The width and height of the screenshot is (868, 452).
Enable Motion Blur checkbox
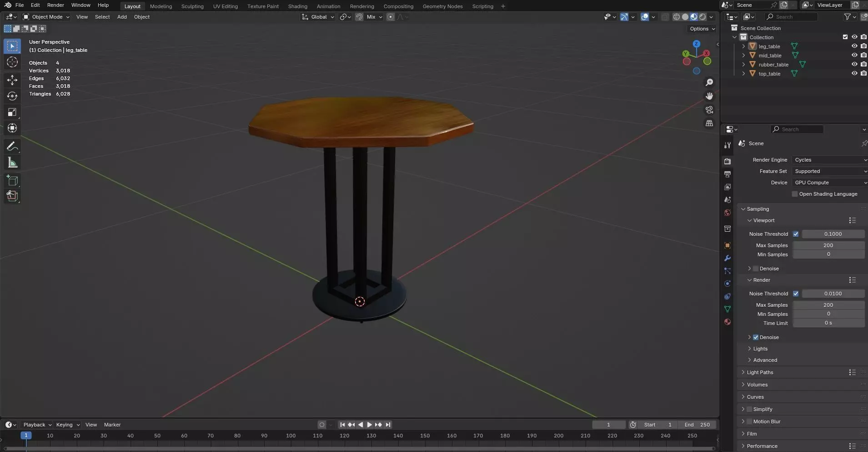tap(749, 422)
